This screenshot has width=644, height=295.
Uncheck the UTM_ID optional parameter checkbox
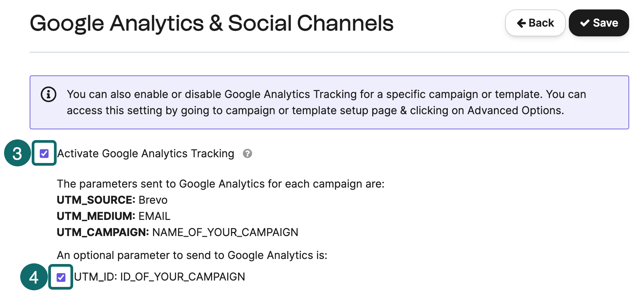click(61, 277)
